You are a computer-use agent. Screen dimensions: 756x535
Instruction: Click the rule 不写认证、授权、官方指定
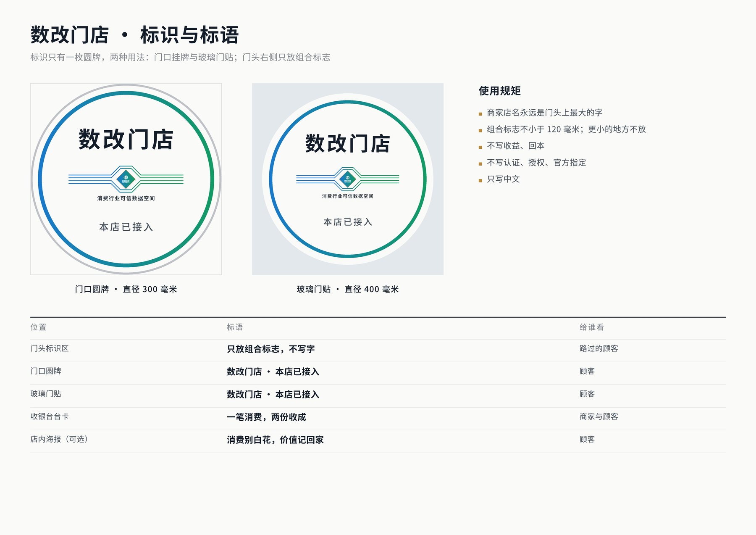536,163
